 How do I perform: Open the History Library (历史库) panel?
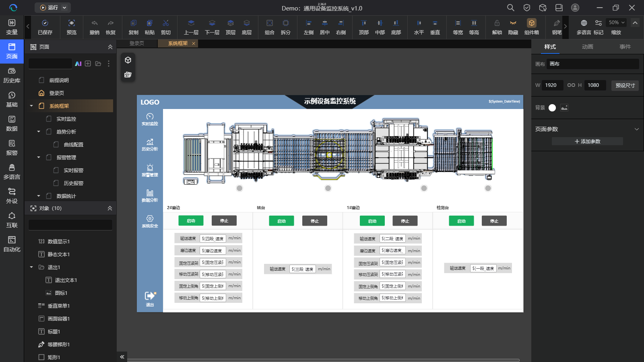pyautogui.click(x=12, y=75)
